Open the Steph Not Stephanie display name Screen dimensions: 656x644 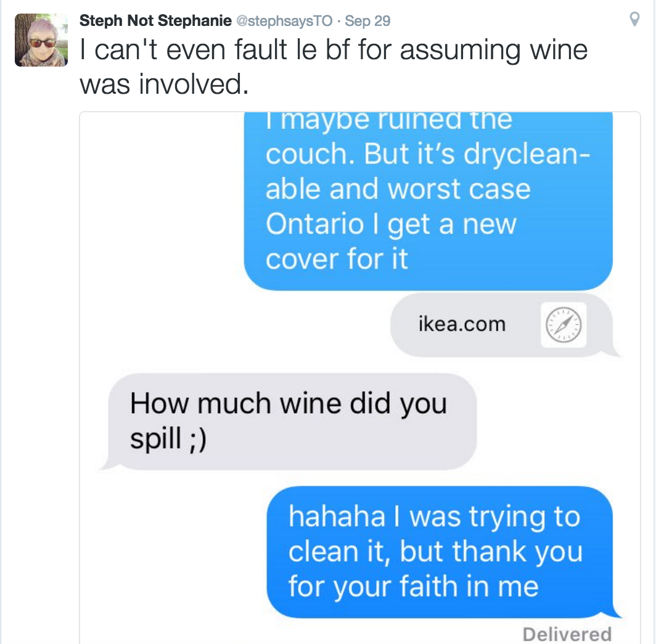154,21
